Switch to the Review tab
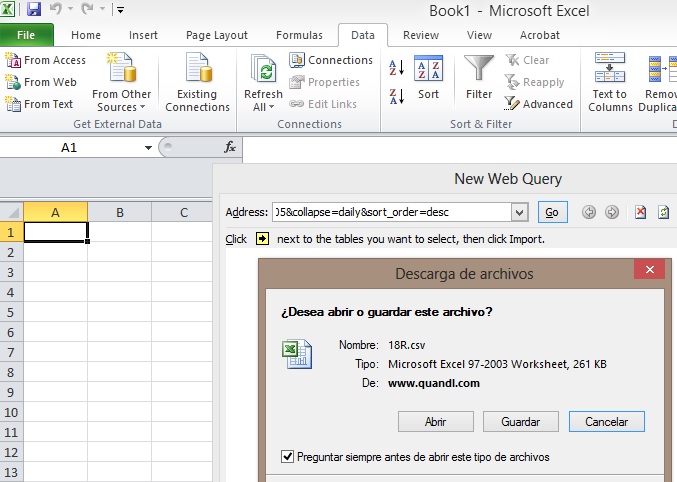The height and width of the screenshot is (482, 677). 421,35
